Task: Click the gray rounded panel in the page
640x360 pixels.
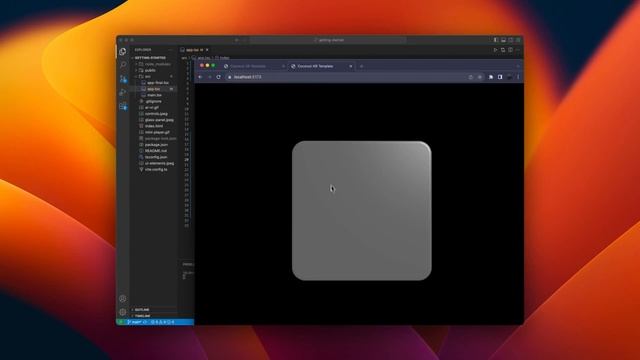Action: 362,211
